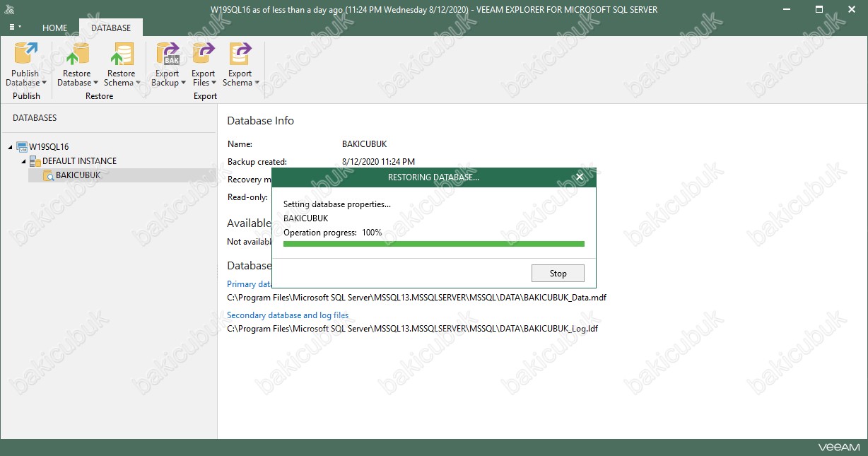Viewport: 868px width, 456px height.
Task: Open the Restore Database dropdown arrow
Action: (x=95, y=83)
